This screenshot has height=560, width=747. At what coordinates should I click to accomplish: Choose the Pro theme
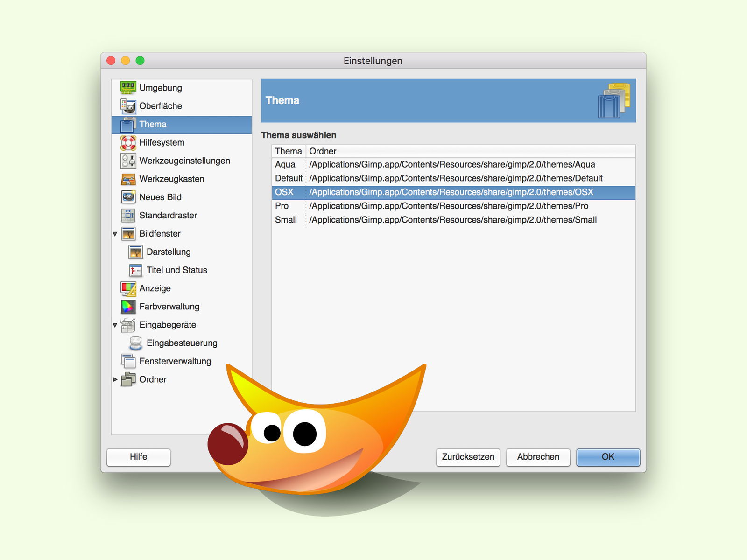(282, 206)
